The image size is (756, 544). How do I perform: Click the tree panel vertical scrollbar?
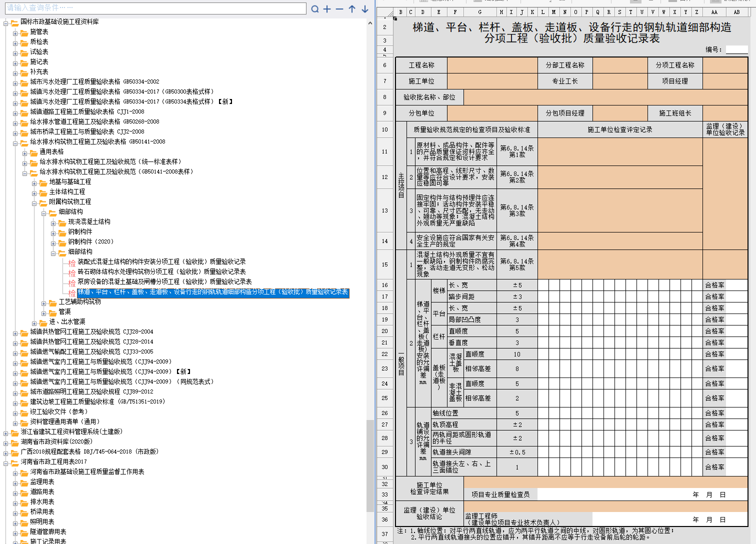click(x=370, y=465)
